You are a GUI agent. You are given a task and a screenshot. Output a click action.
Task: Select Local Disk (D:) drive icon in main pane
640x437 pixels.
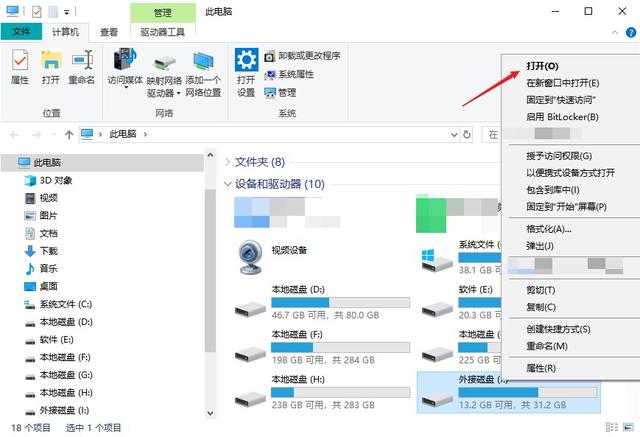tap(250, 309)
